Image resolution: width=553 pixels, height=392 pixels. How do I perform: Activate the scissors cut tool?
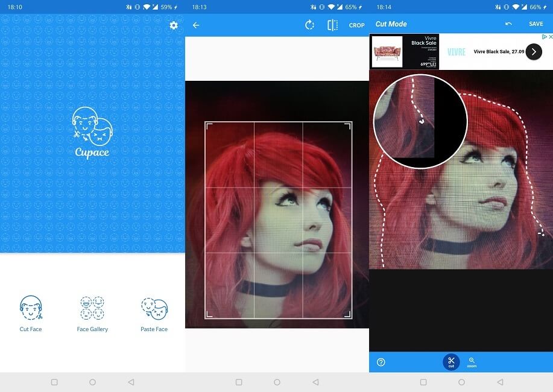tap(450, 361)
